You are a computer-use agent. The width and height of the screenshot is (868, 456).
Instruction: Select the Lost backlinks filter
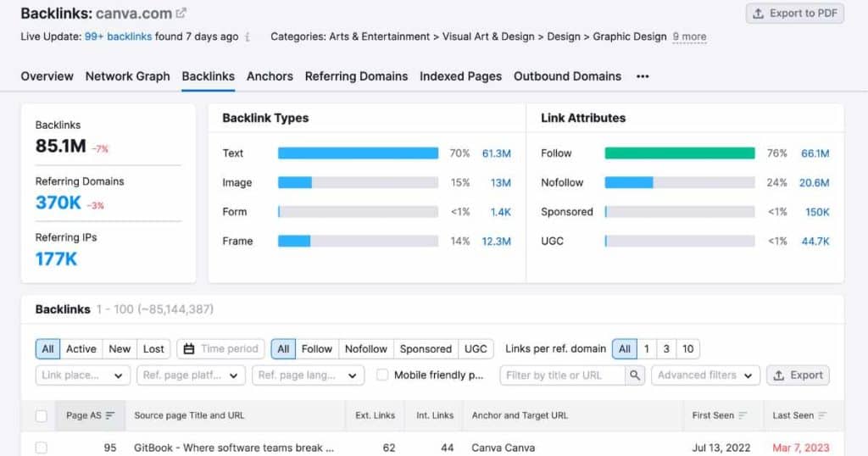153,349
